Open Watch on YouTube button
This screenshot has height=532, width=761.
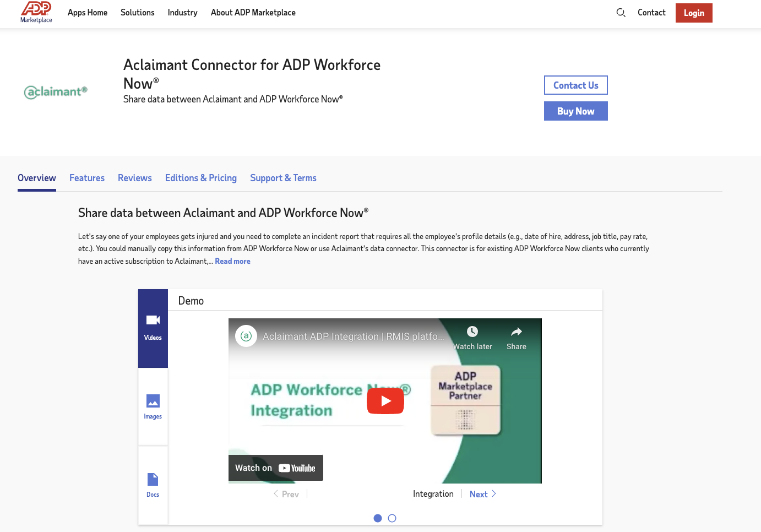pyautogui.click(x=276, y=468)
